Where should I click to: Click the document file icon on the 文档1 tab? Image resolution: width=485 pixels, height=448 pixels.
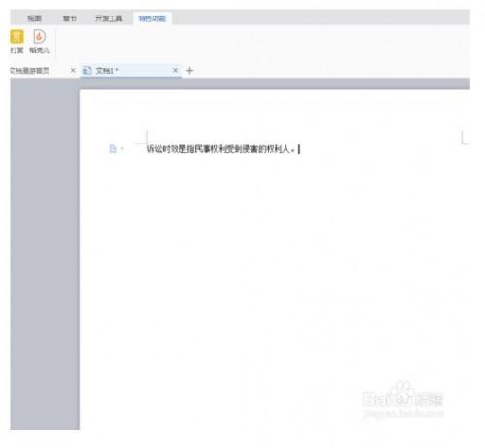[87, 70]
